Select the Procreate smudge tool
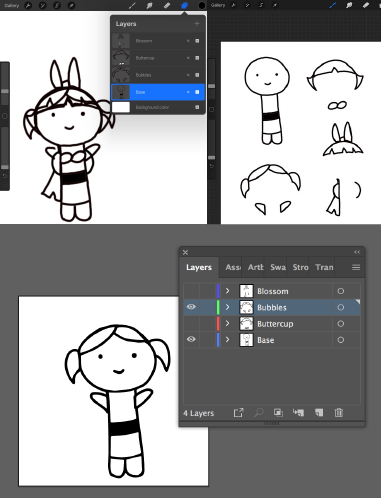This screenshot has height=498, width=381. click(x=149, y=5)
